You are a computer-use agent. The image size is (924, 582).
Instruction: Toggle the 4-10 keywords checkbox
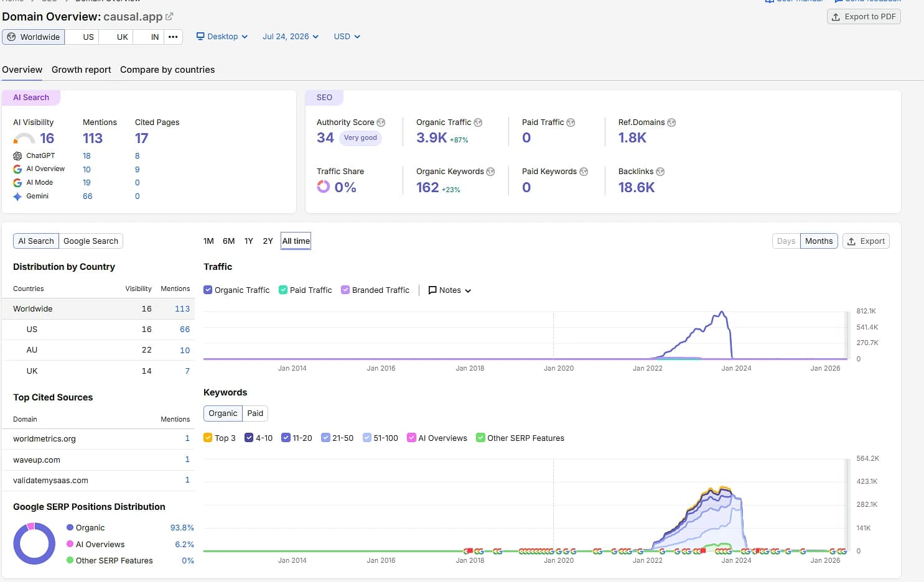tap(249, 438)
